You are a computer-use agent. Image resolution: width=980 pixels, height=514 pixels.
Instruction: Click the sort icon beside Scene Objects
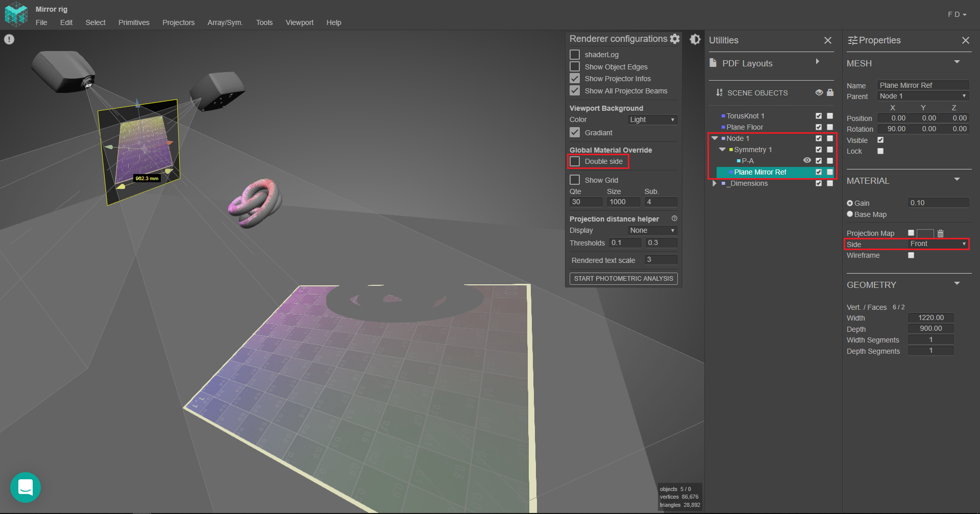pos(719,92)
